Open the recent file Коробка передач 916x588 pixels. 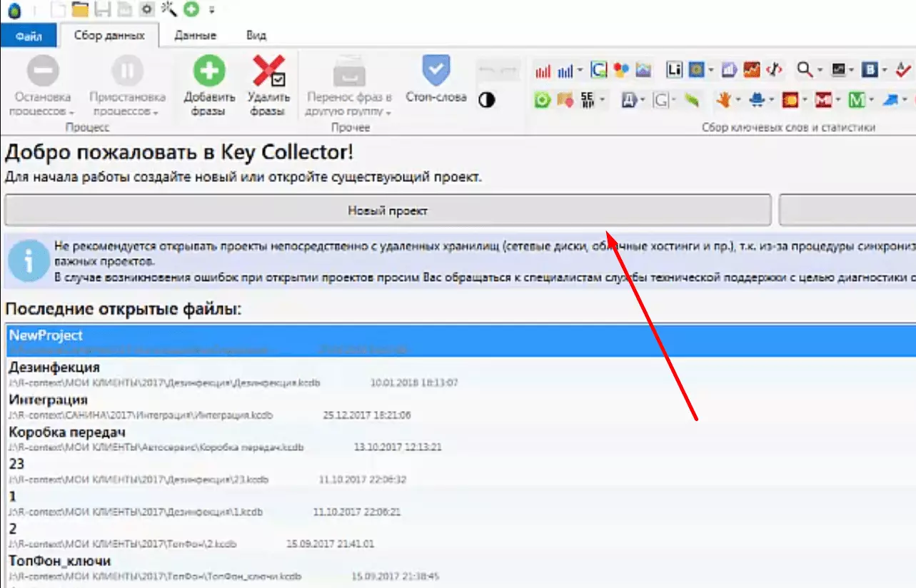461,438
